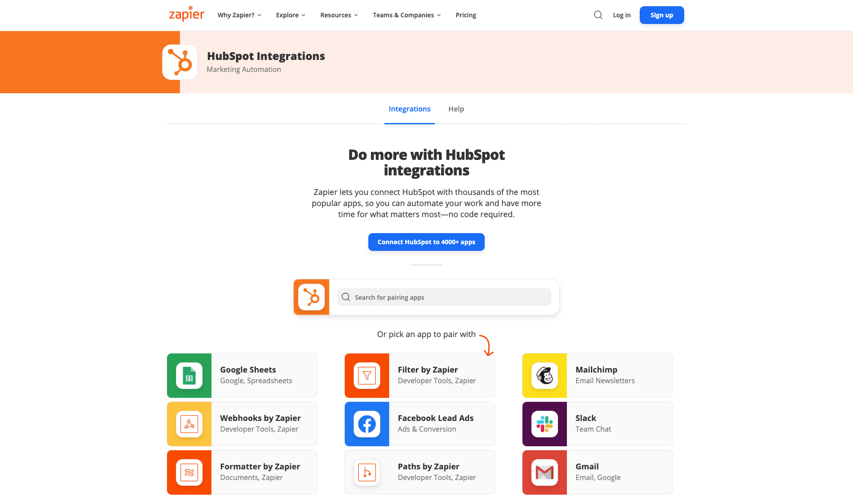Open the Mailchimp pairing link

pos(597,375)
